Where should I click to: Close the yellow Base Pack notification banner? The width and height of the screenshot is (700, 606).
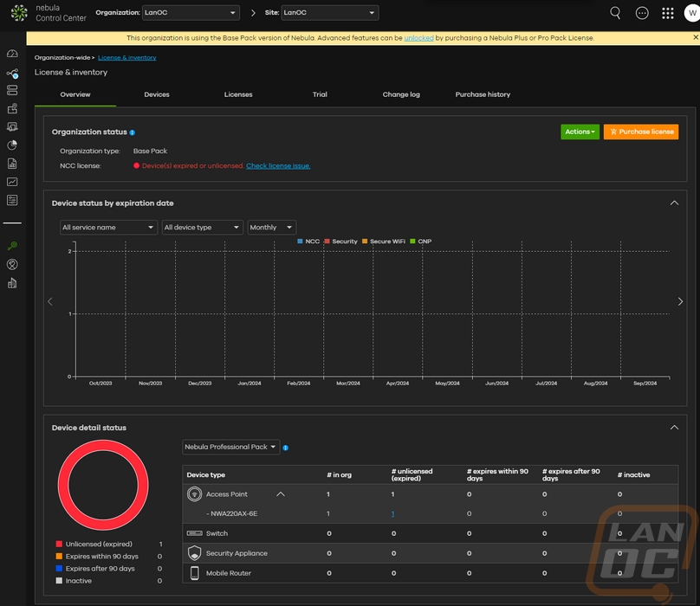pyautogui.click(x=695, y=37)
